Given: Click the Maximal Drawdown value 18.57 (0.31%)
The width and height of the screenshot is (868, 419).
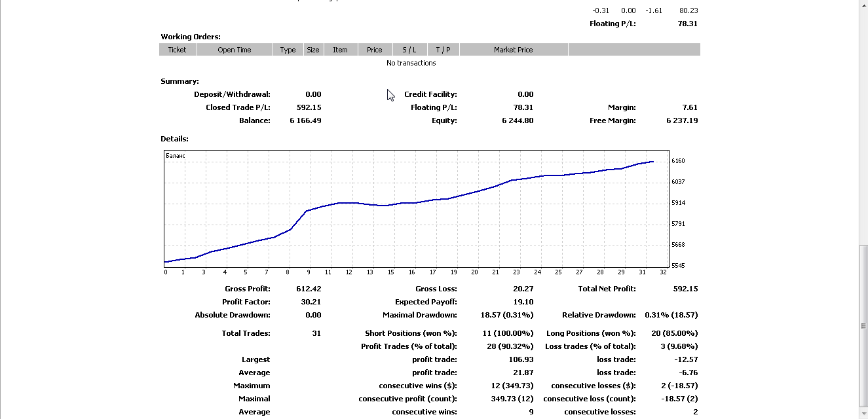Looking at the screenshot, I should [507, 315].
